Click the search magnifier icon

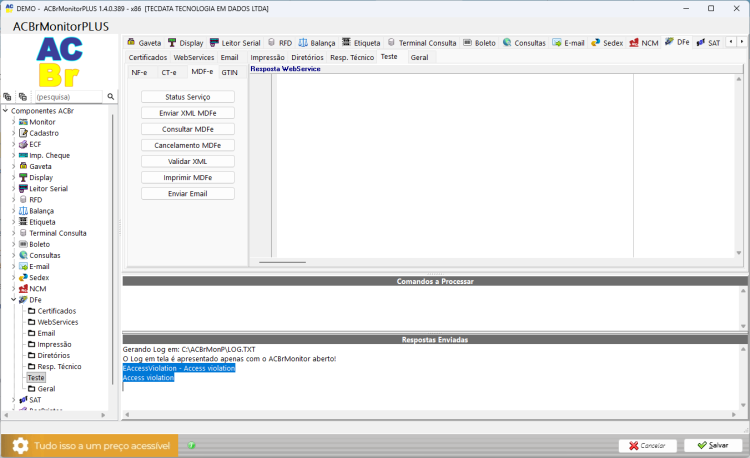pyautogui.click(x=110, y=97)
